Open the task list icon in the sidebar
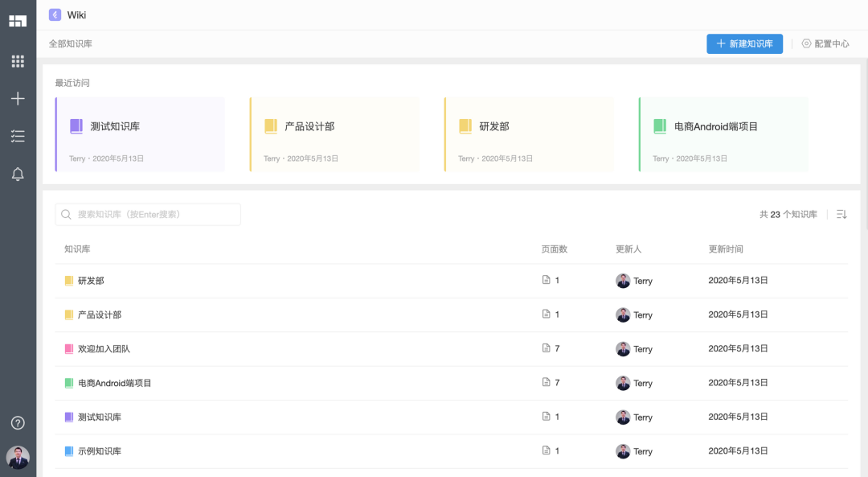The image size is (868, 477). [18, 136]
